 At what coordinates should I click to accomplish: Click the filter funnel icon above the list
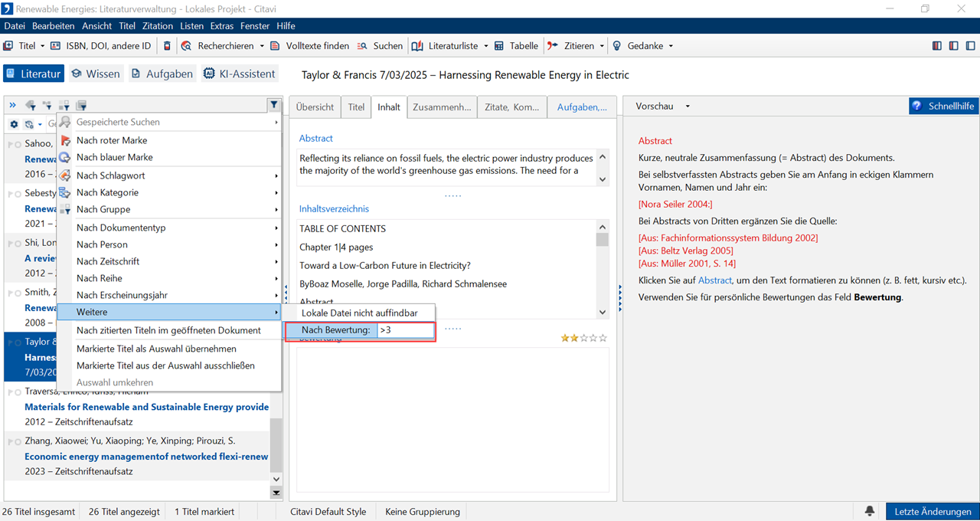tap(273, 105)
